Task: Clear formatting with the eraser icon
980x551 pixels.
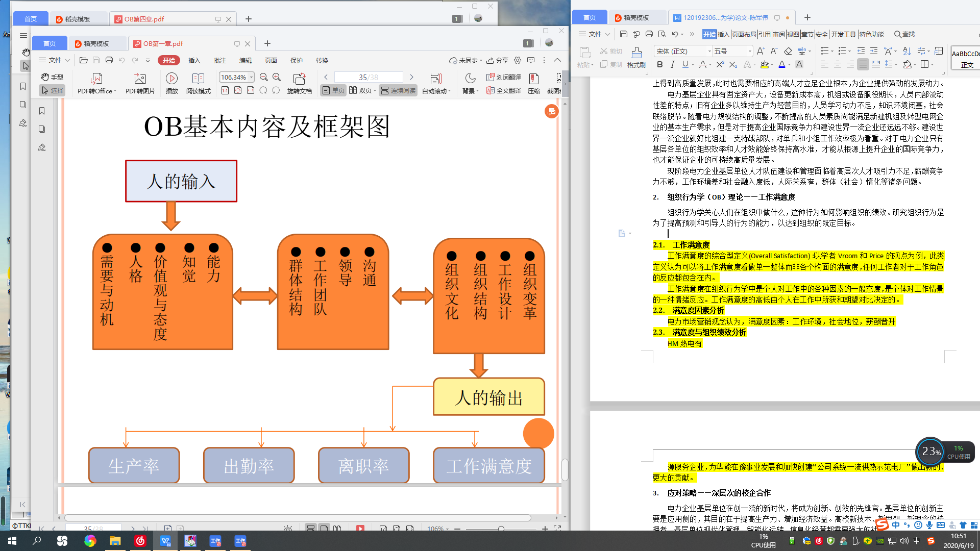Action: pos(788,51)
